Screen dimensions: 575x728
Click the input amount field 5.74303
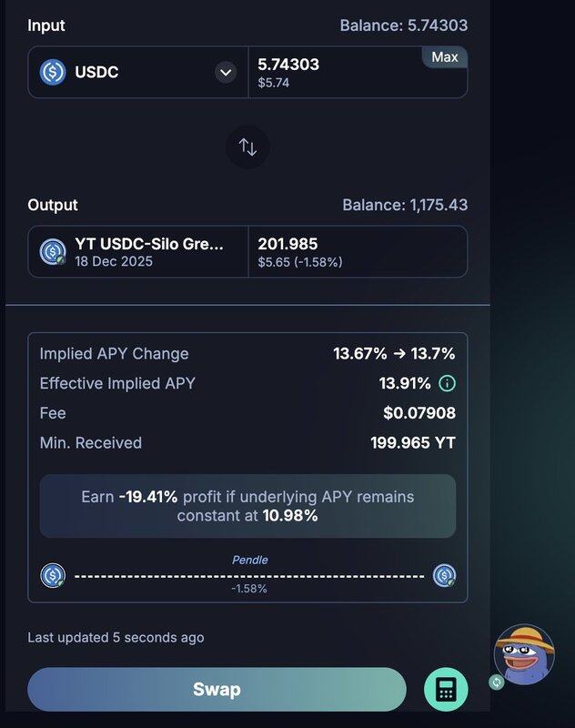pos(358,72)
